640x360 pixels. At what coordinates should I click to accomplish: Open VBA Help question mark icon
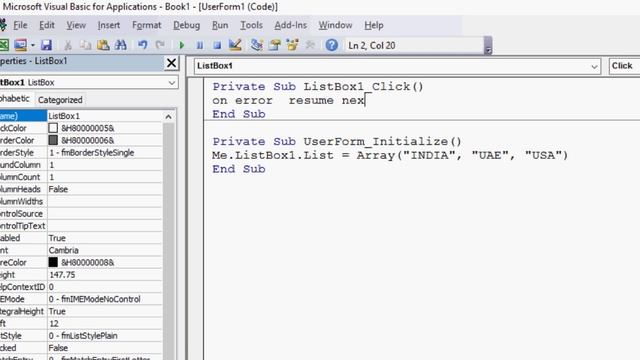[x=331, y=45]
